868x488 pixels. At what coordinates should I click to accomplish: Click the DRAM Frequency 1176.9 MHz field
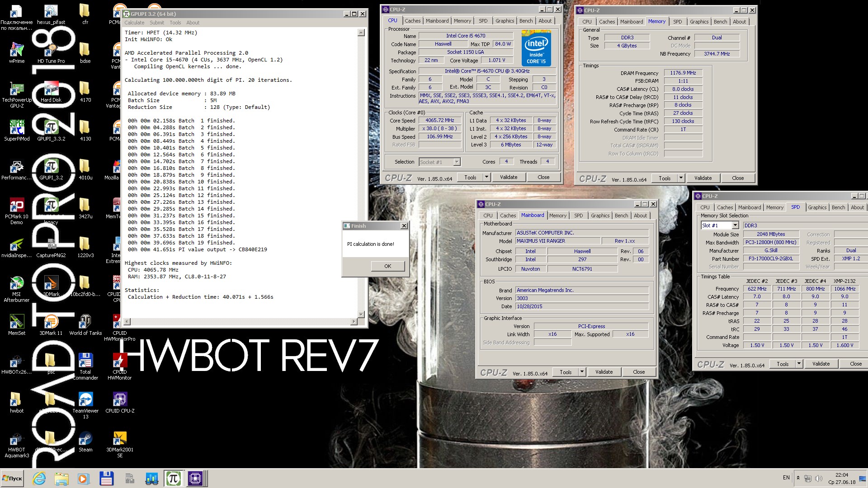pyautogui.click(x=683, y=73)
